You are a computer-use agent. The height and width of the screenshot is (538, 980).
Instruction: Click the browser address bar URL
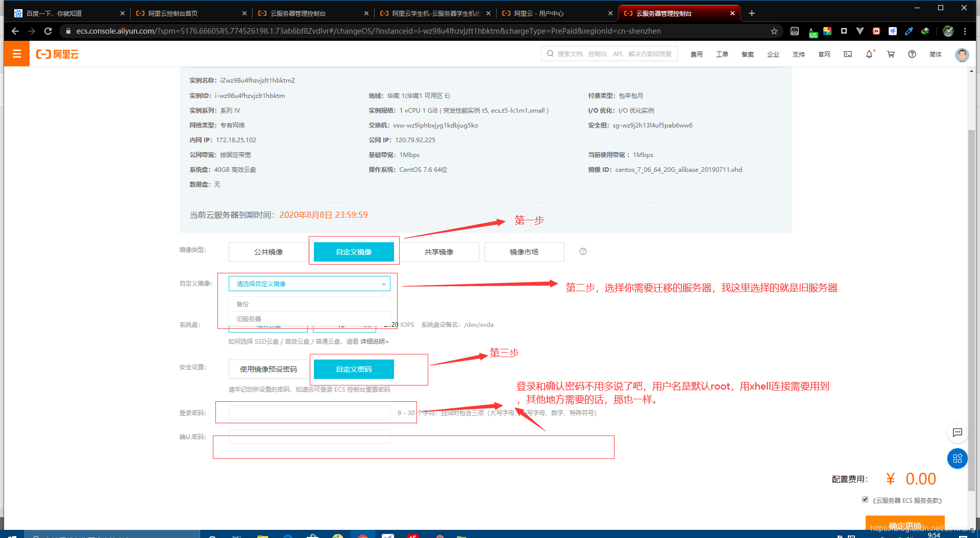[369, 31]
